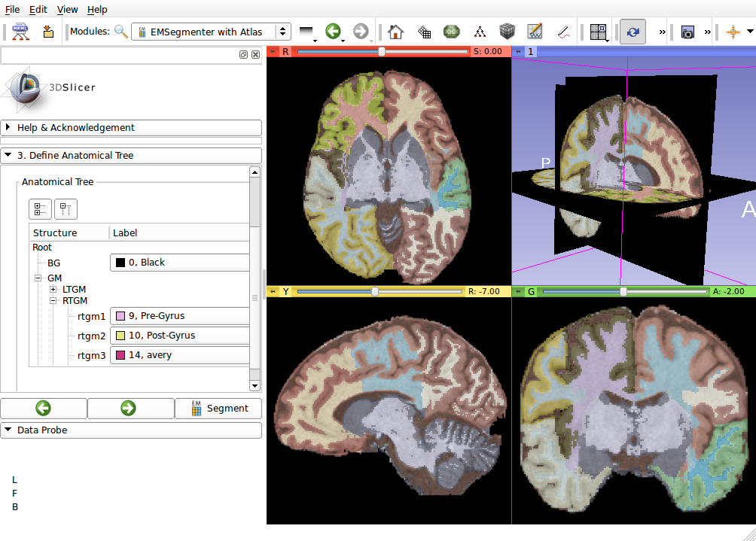This screenshot has height=541, width=756.
Task: Expand the LTGM tree node
Action: click(53, 289)
